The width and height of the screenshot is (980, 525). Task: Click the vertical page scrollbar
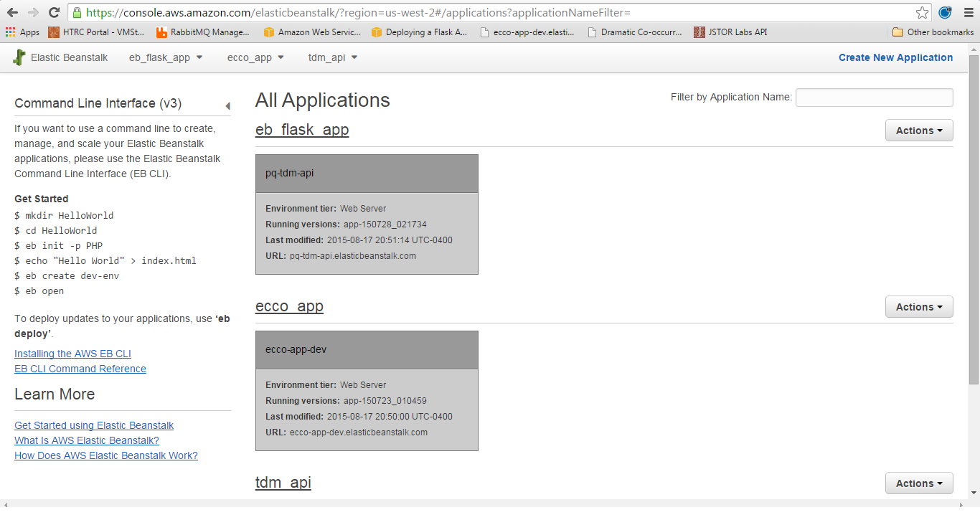(x=974, y=215)
